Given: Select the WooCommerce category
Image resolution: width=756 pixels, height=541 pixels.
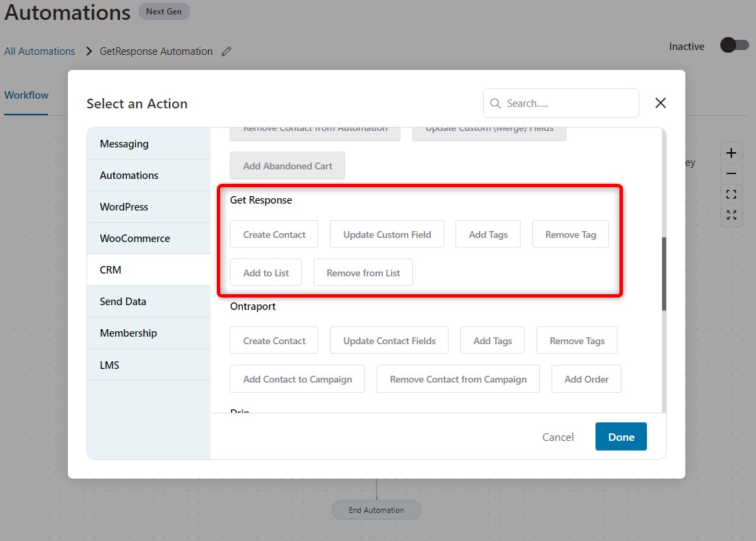Looking at the screenshot, I should click(148, 239).
